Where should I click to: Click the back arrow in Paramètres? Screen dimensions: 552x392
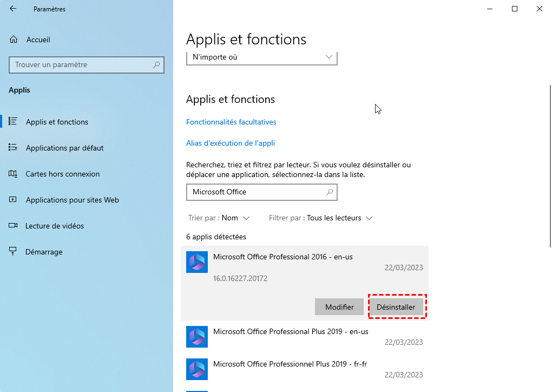[13, 9]
